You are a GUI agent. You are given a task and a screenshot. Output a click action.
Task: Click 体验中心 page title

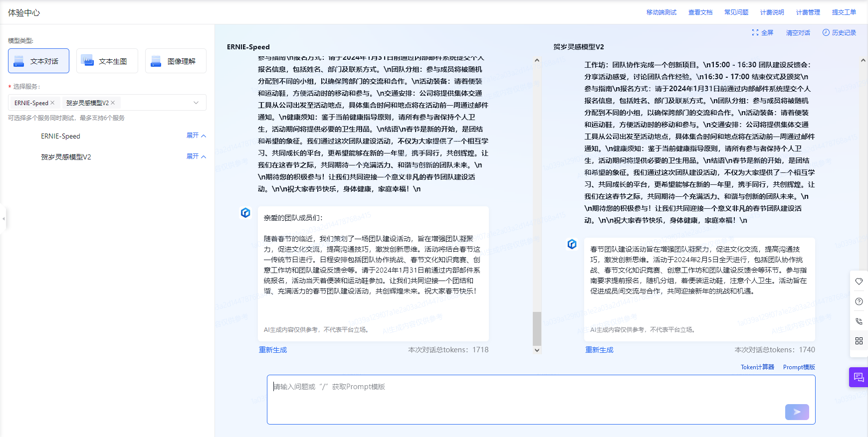click(24, 12)
